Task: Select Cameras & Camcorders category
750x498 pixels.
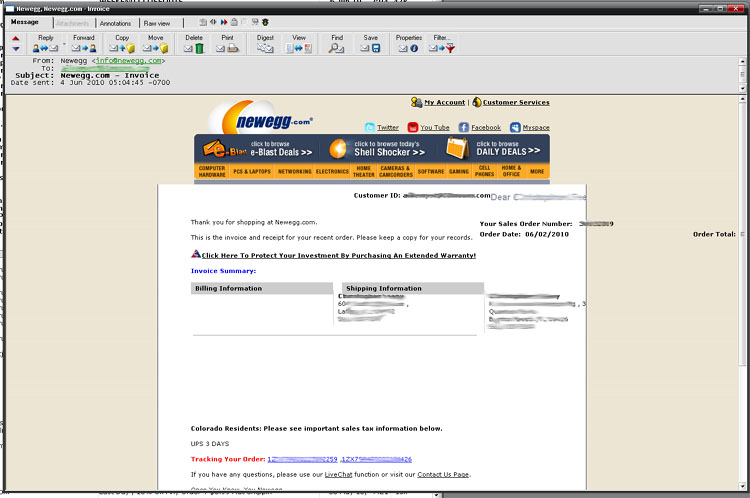Action: coord(396,171)
